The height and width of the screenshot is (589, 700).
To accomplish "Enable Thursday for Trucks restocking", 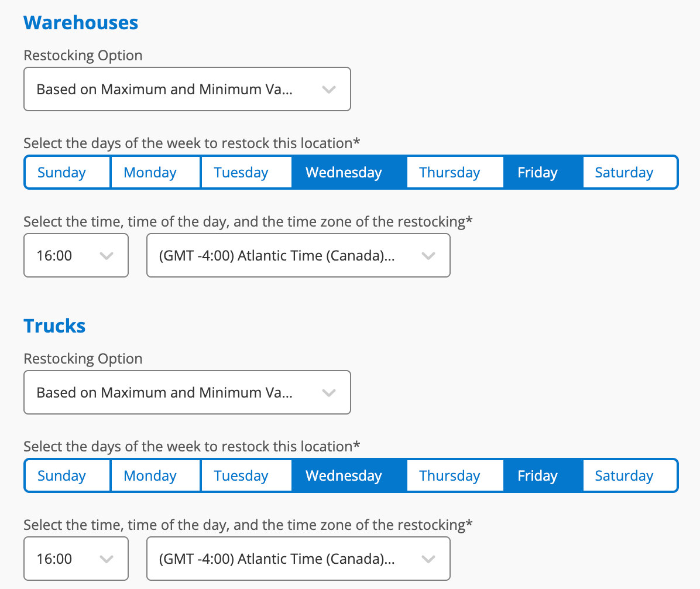I will tap(455, 475).
